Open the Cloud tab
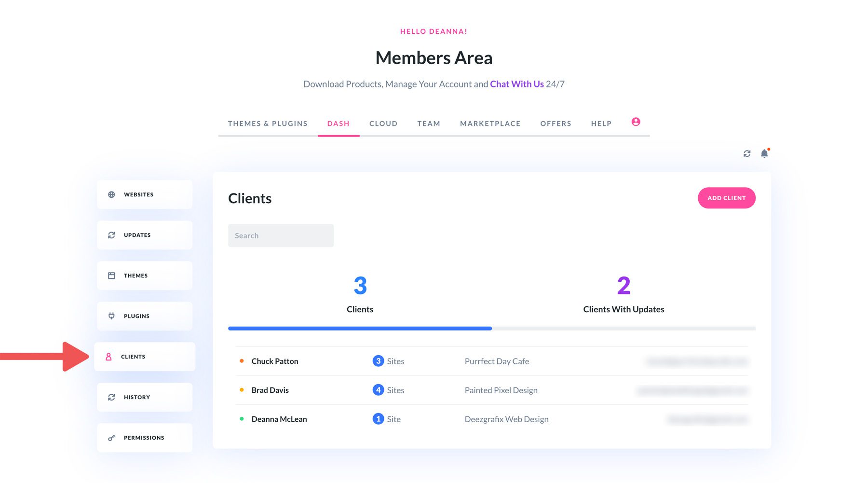This screenshot has width=868, height=483. point(383,124)
